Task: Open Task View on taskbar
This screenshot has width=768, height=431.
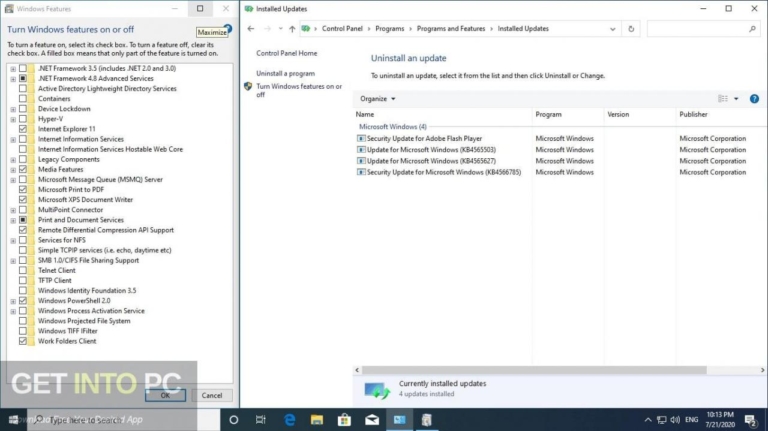Action: (261, 420)
